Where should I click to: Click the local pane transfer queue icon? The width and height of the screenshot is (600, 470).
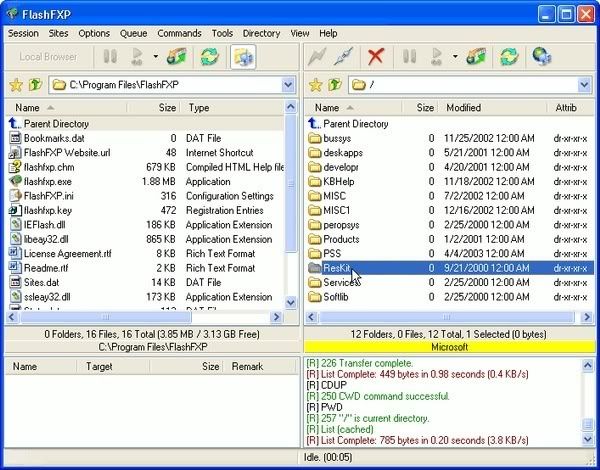178,57
